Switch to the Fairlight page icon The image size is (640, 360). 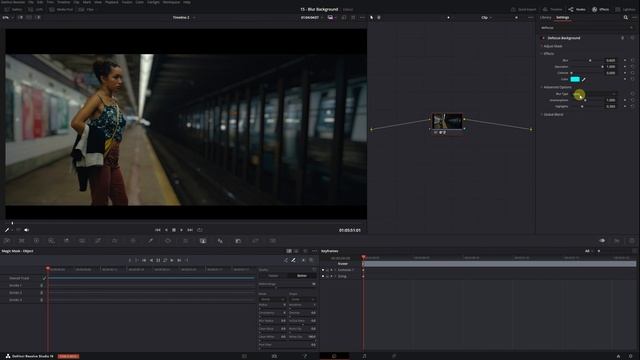(364, 356)
